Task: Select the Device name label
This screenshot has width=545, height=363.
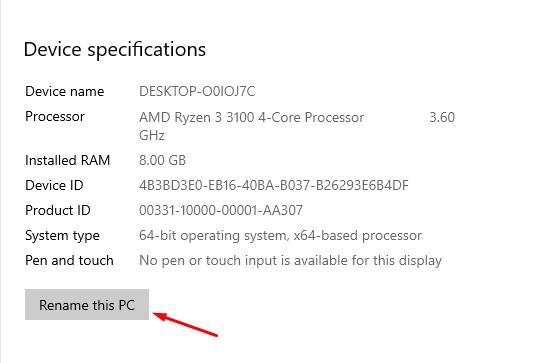Action: click(x=65, y=91)
